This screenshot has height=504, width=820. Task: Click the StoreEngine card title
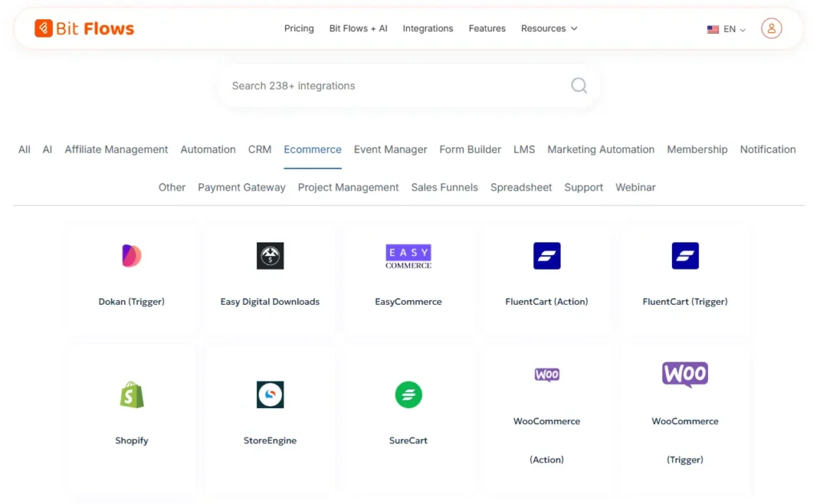click(270, 440)
